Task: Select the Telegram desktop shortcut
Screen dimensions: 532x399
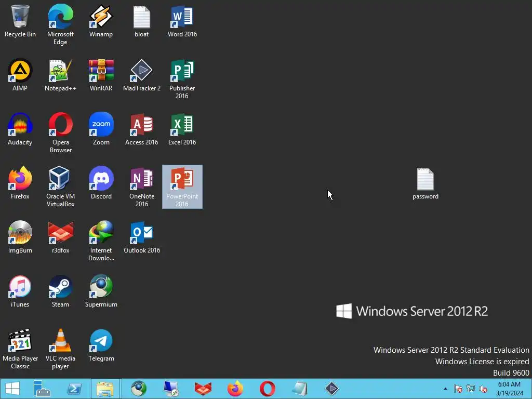Action: point(101,345)
